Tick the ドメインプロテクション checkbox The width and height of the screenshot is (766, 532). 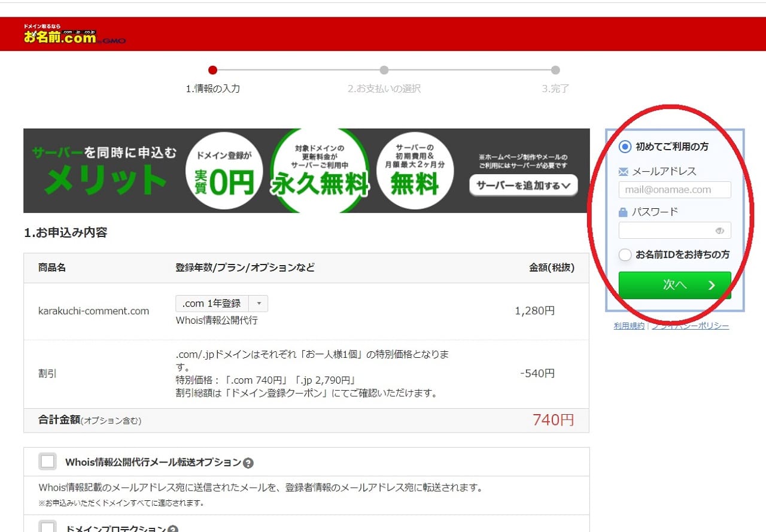point(47,527)
